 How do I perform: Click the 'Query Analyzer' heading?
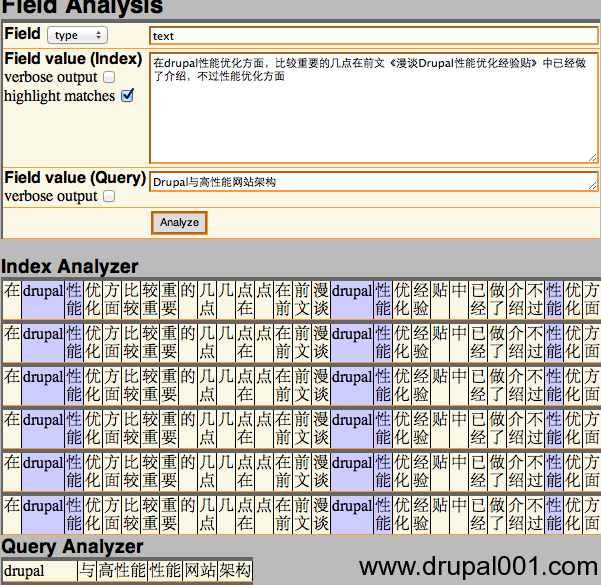click(72, 547)
